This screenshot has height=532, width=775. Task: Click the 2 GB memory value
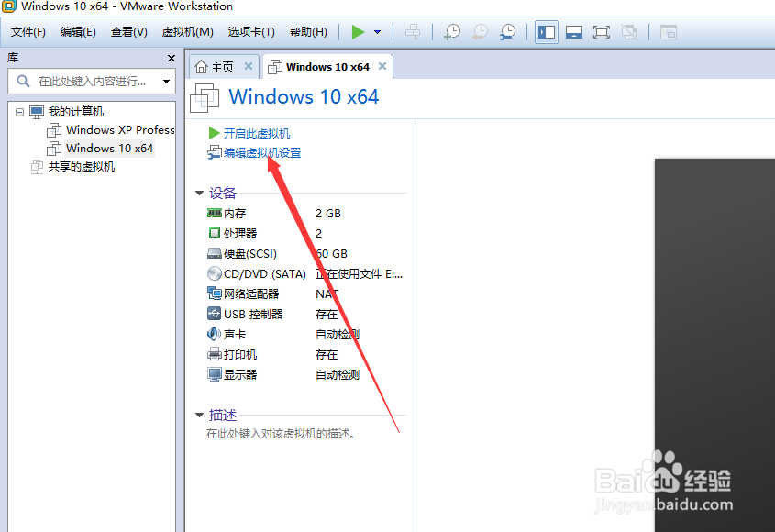[328, 213]
